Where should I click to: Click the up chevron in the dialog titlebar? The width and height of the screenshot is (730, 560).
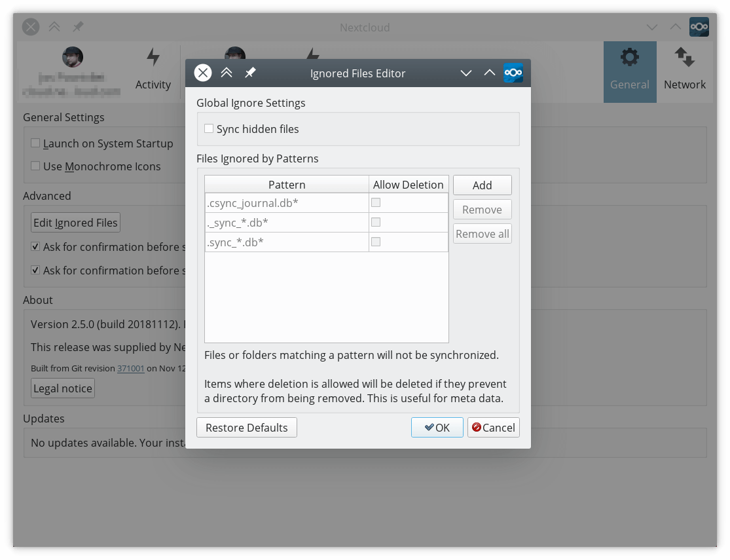489,73
